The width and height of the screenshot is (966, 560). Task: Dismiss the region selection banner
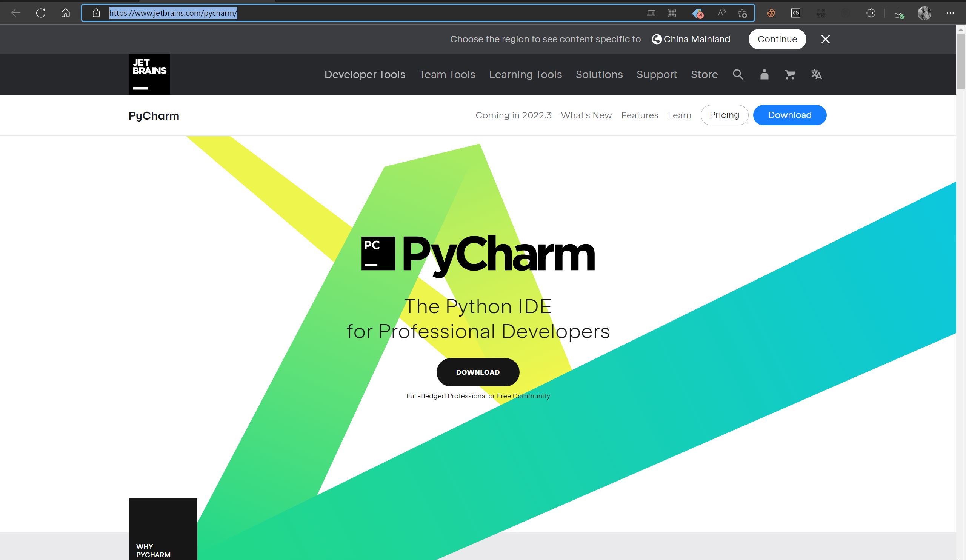click(824, 38)
